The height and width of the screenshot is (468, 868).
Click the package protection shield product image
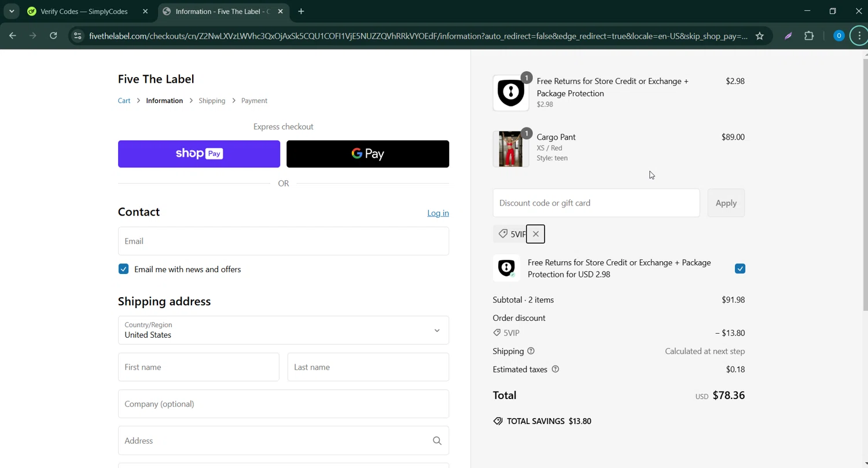(510, 93)
